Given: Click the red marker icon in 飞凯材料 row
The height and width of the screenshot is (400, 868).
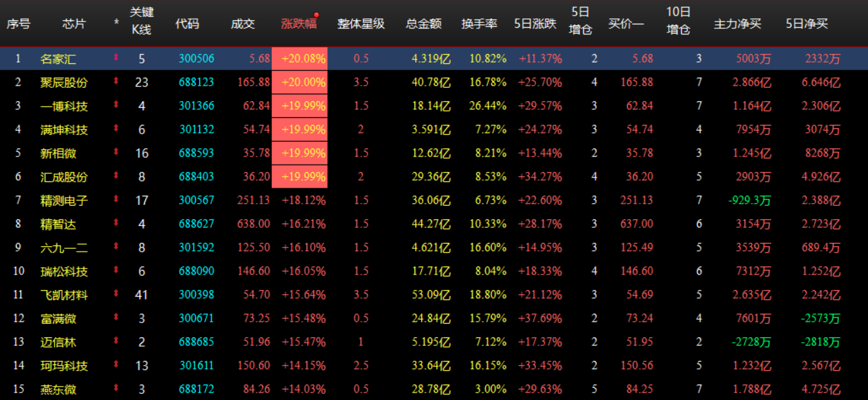Looking at the screenshot, I should [116, 294].
